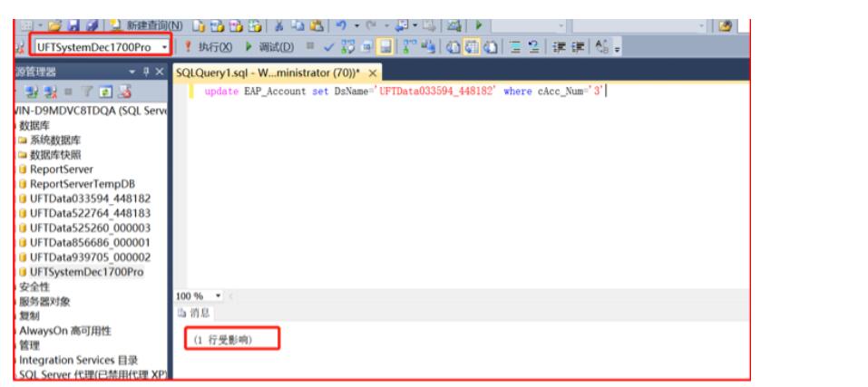Select the 安全性 node
868x387 pixels.
(x=34, y=287)
